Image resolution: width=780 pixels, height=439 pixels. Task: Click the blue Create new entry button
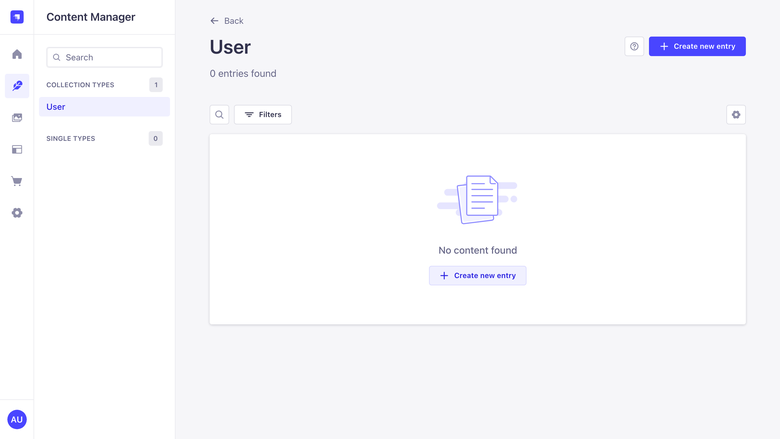(x=697, y=46)
